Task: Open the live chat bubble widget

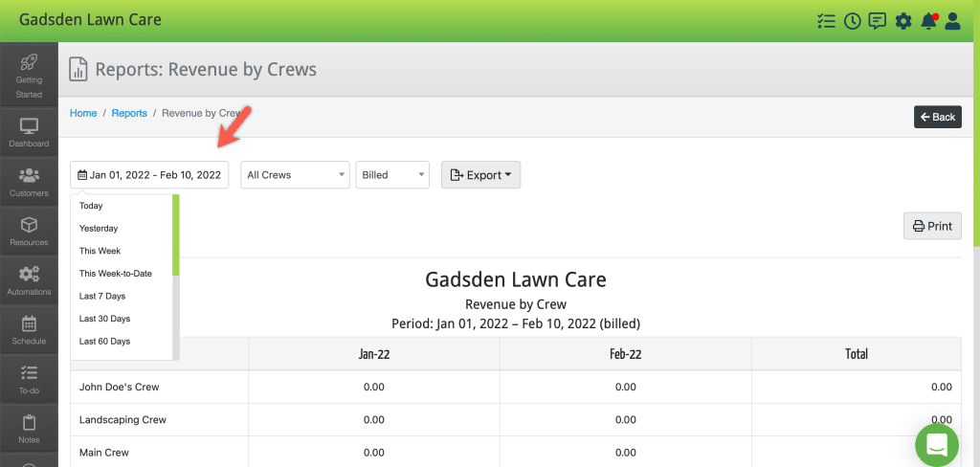Action: [x=936, y=445]
